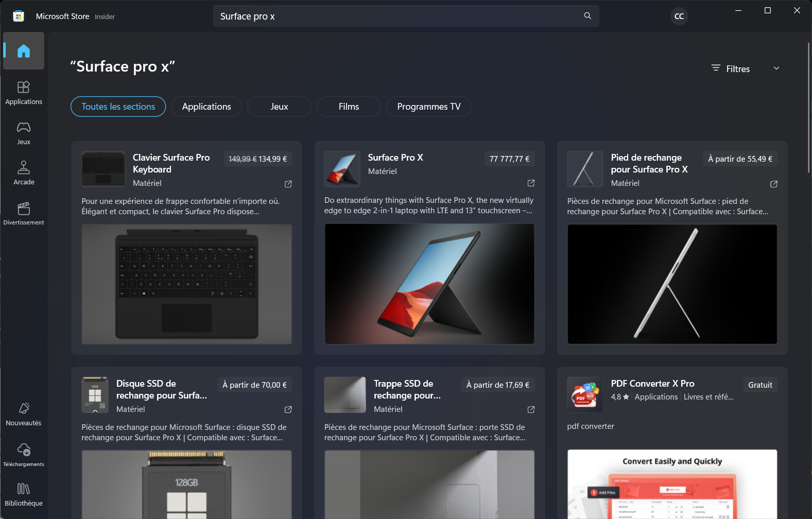Screen dimensions: 812x519
Task: Click the Pied de rechange small product icon
Action: (x=585, y=169)
